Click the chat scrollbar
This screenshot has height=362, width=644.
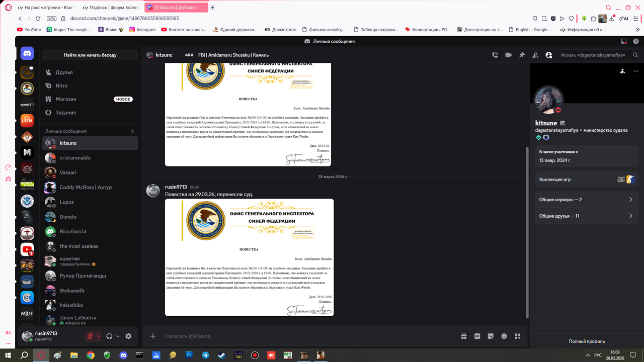click(x=527, y=231)
